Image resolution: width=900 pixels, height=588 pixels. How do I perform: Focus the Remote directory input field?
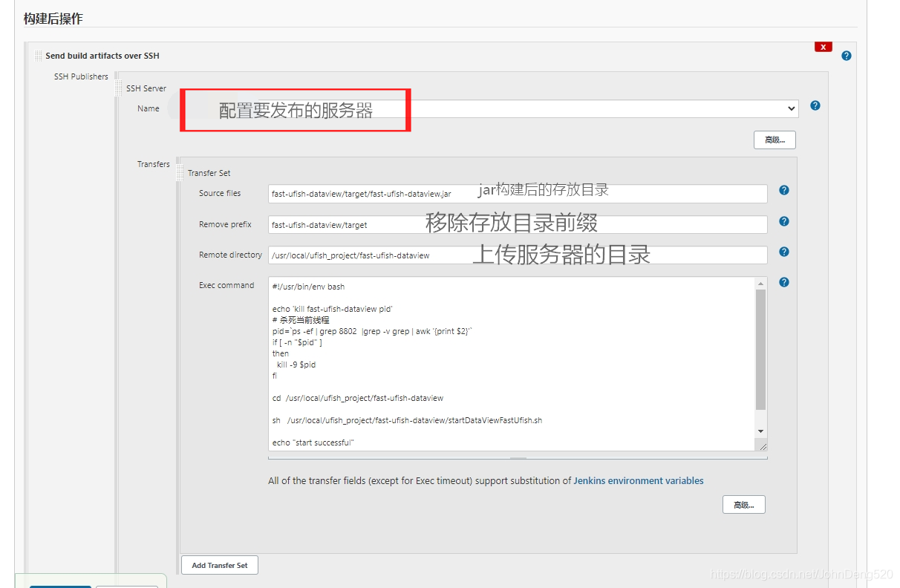click(518, 255)
